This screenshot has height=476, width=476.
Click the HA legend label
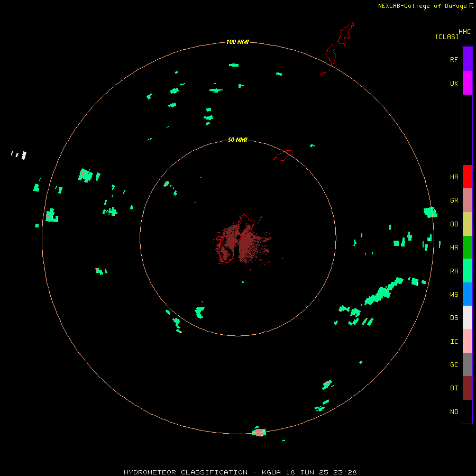click(454, 177)
